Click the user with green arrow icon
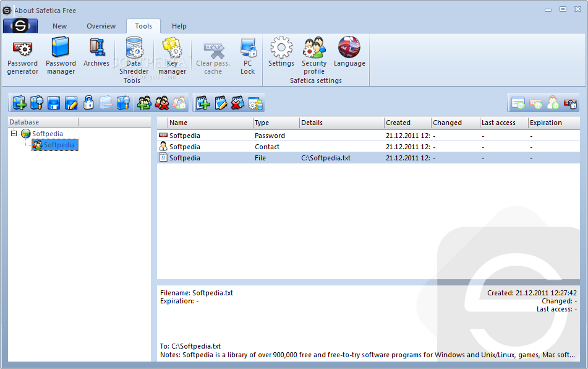This screenshot has height=369, width=588. click(x=553, y=103)
